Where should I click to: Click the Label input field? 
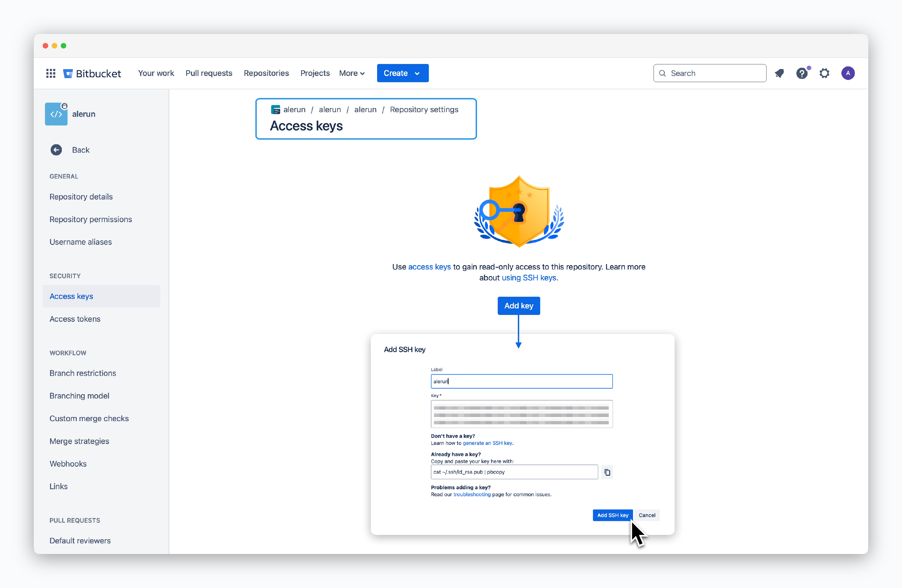click(x=521, y=381)
